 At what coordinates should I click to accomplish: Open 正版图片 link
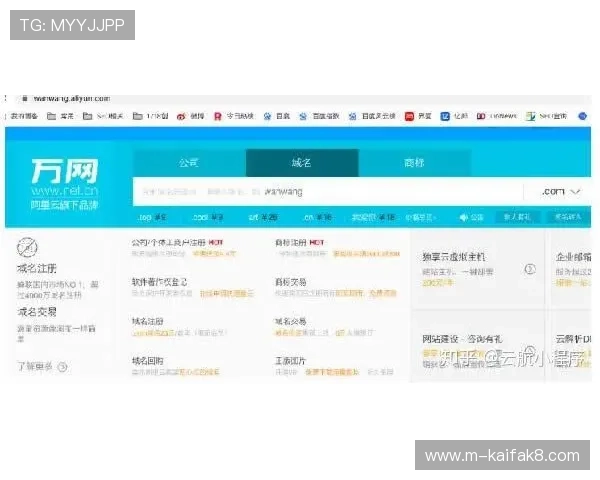[291, 361]
